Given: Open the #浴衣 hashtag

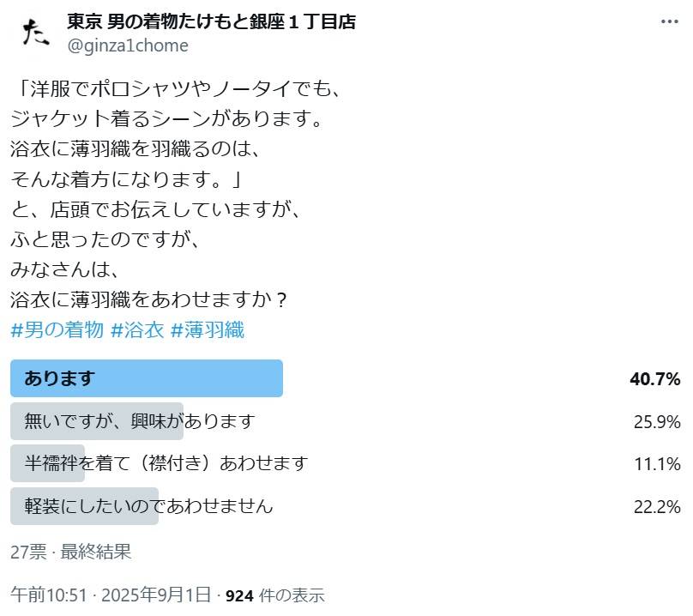Looking at the screenshot, I should click(137, 330).
